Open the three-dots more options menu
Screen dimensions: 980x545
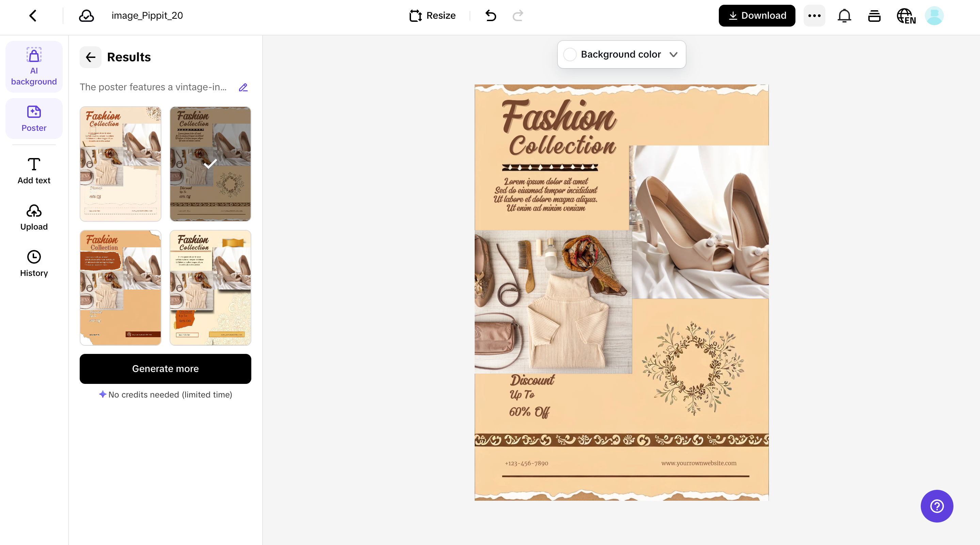(814, 16)
